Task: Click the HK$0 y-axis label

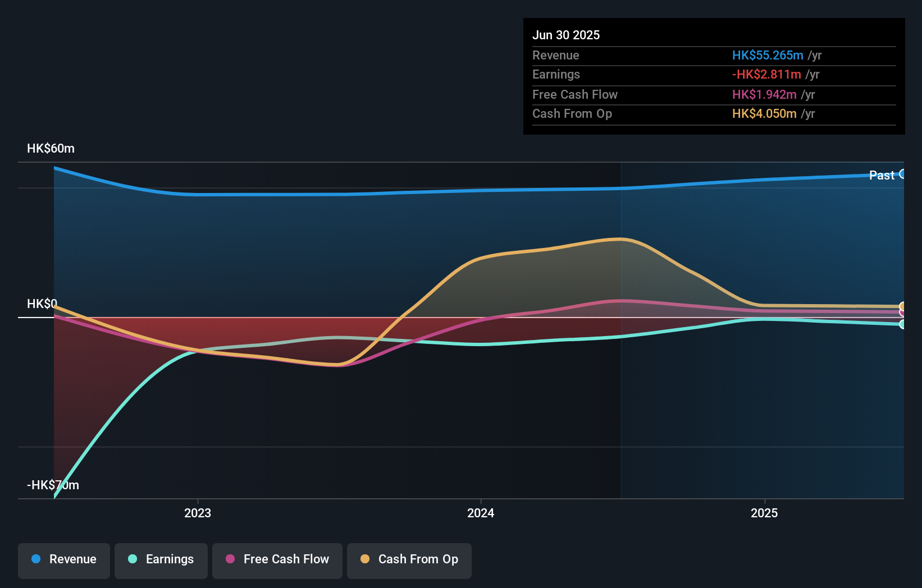Action: 42,304
